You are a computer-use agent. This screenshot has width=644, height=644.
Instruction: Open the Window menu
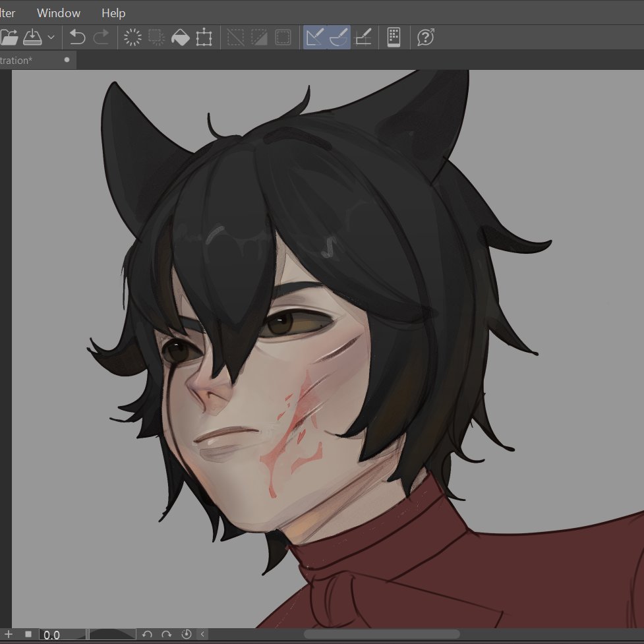pyautogui.click(x=58, y=13)
